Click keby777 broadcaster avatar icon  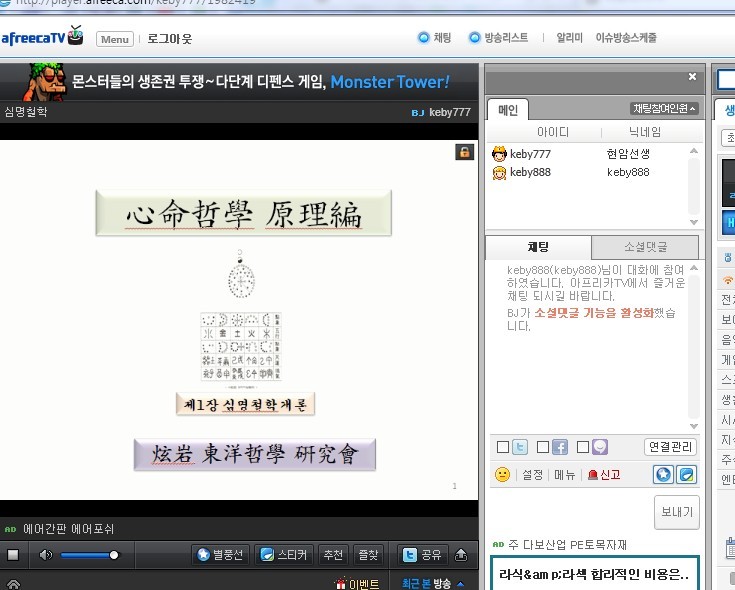[x=499, y=154]
